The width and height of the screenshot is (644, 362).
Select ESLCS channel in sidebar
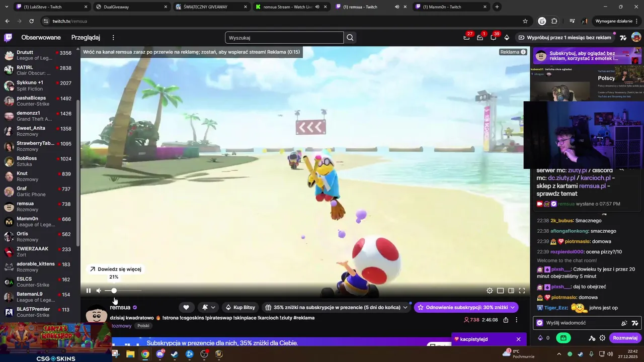38,282
